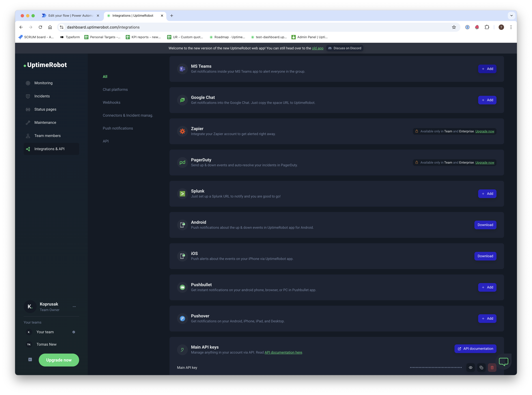This screenshot has width=532, height=395.
Task: Select the All integrations filter
Action: tap(105, 77)
